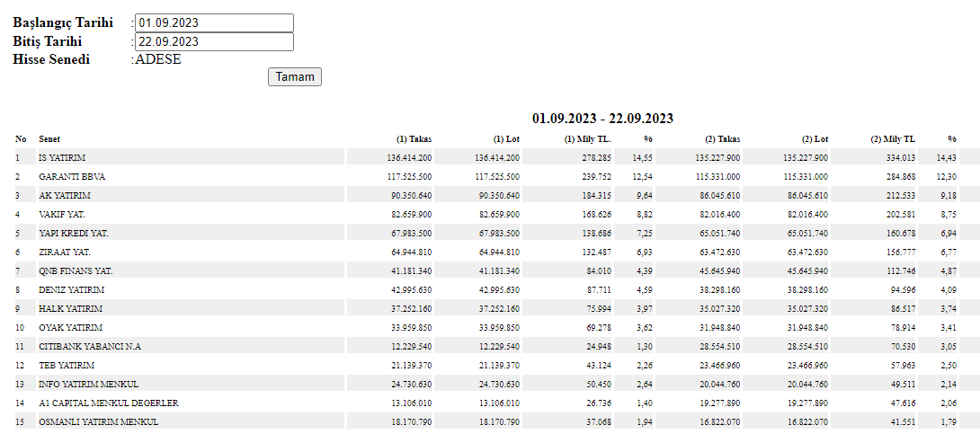Click the 43.124 value in TEB YATIRIM row
Viewport: 980px width, 434px height.
click(600, 365)
